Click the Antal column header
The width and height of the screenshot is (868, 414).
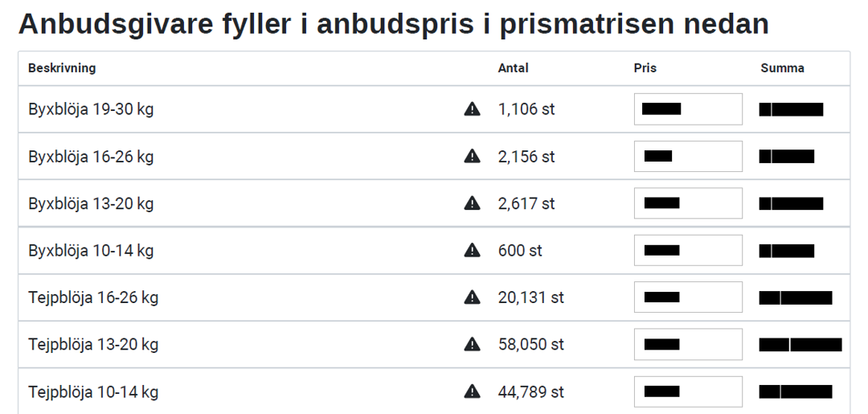(x=513, y=68)
